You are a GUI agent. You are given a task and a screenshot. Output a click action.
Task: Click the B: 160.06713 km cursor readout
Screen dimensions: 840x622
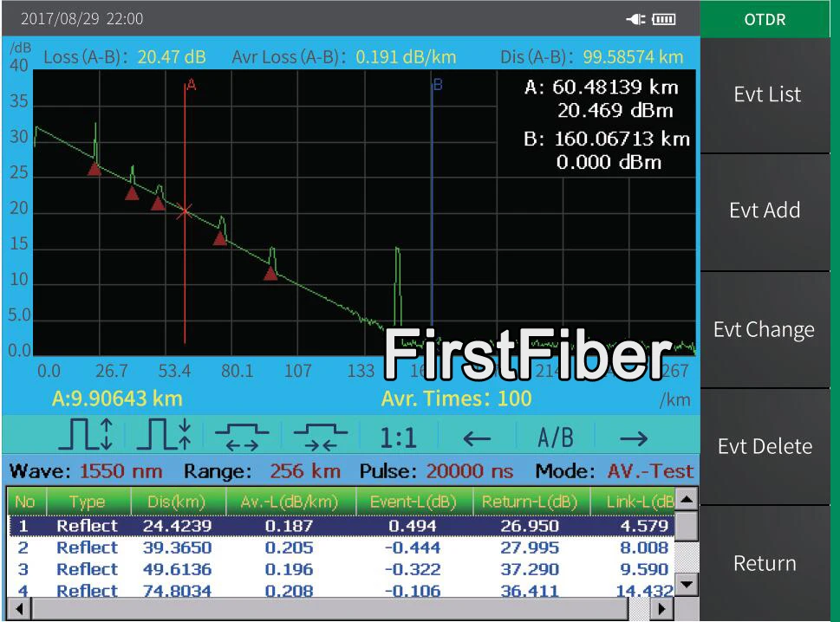(607, 139)
